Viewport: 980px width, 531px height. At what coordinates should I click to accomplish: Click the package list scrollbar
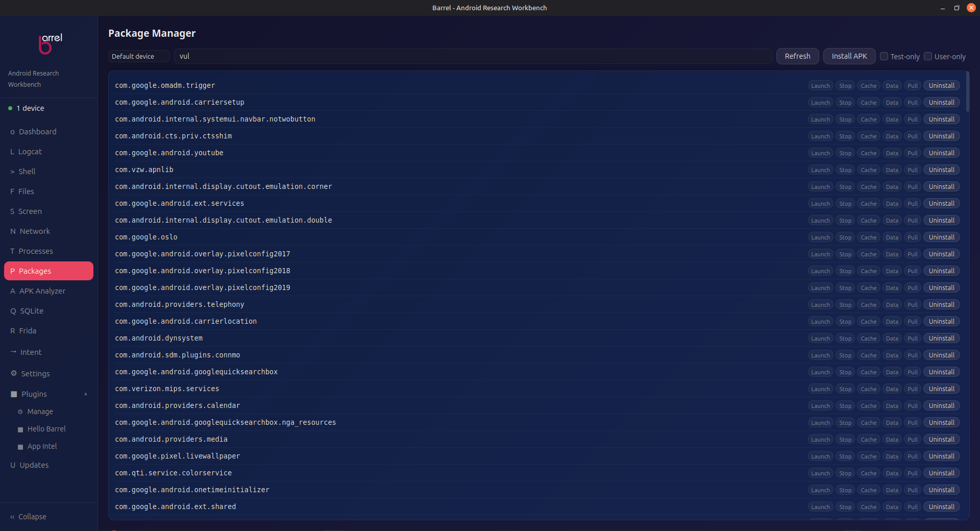click(x=967, y=92)
